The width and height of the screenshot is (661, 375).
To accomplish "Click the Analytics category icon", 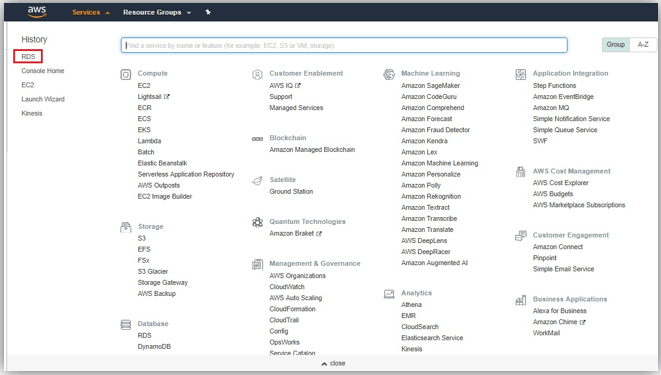I will [389, 294].
